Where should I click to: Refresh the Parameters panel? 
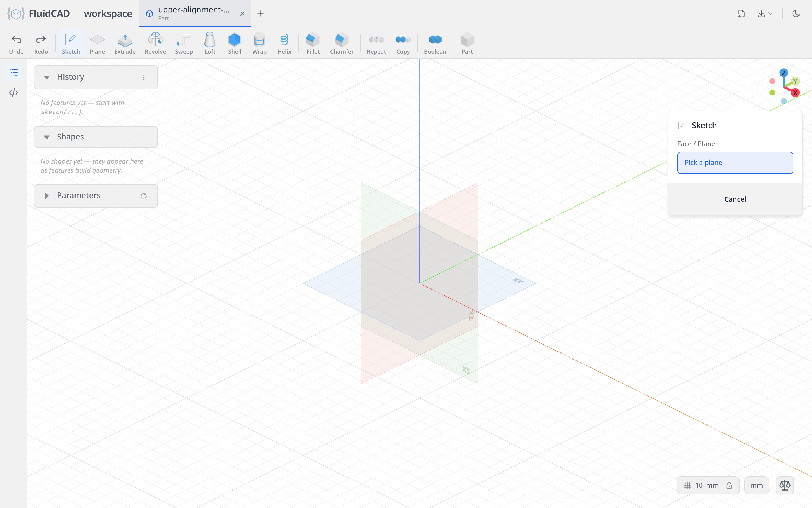pyautogui.click(x=144, y=196)
